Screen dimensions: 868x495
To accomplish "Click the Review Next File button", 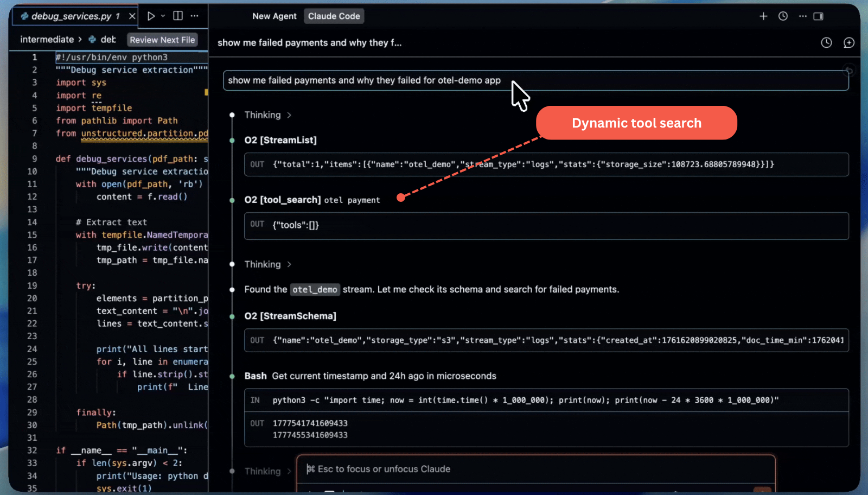I will coord(162,40).
